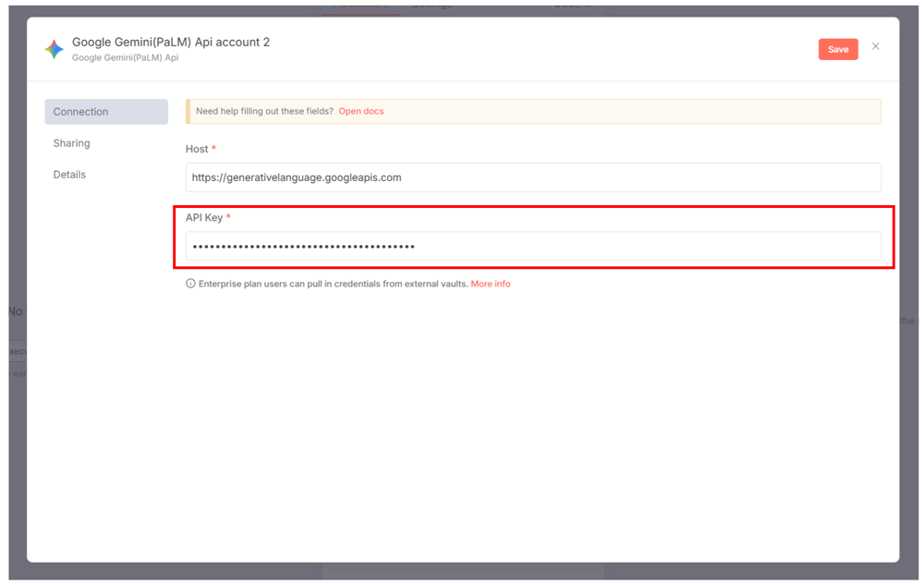Viewport: 924px width, 584px height.
Task: Switch to the Sharing tab
Action: (x=72, y=143)
